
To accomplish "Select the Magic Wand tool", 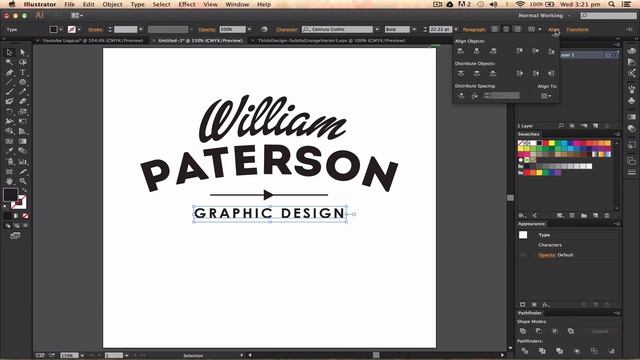I will [x=9, y=62].
